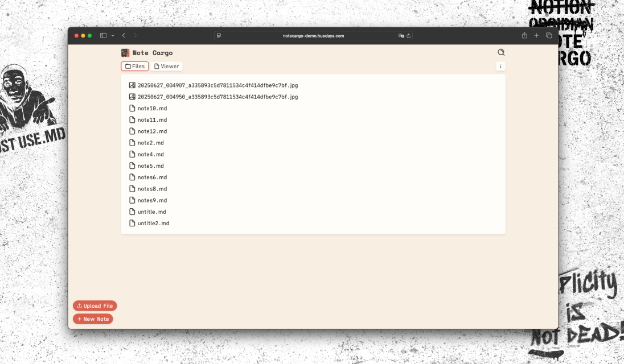This screenshot has height=364, width=624.
Task: Click image icon beside 20250627_004907 file
Action: [x=132, y=85]
